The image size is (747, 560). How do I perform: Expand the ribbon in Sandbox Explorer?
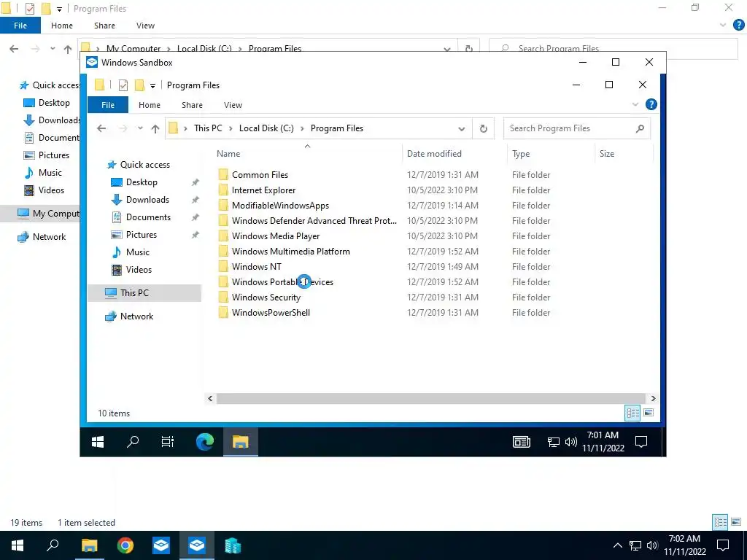pyautogui.click(x=635, y=104)
